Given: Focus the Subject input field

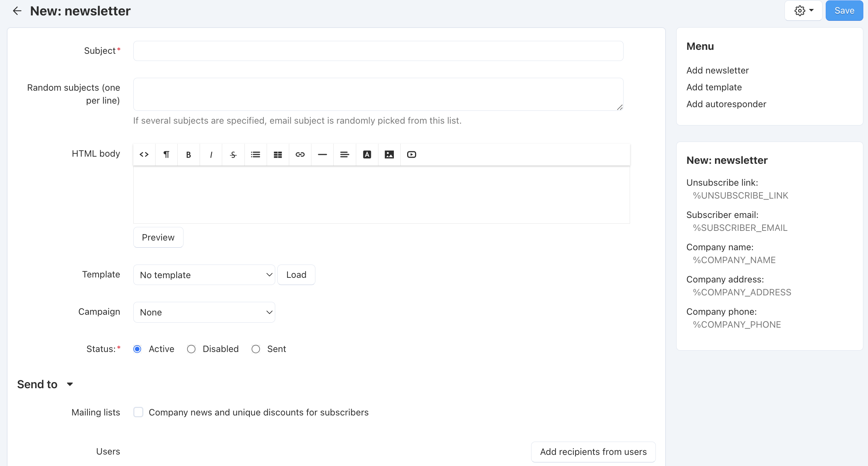Looking at the screenshot, I should point(378,51).
